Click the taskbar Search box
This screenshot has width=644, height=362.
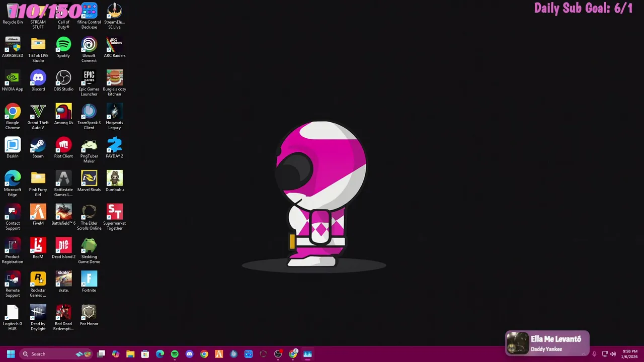[57, 354]
